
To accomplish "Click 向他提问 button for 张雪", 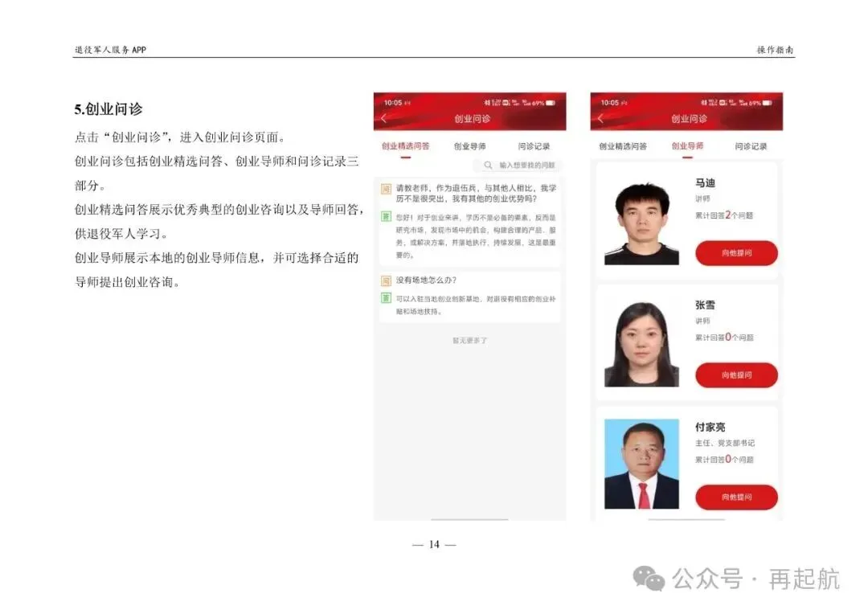I will (x=736, y=375).
